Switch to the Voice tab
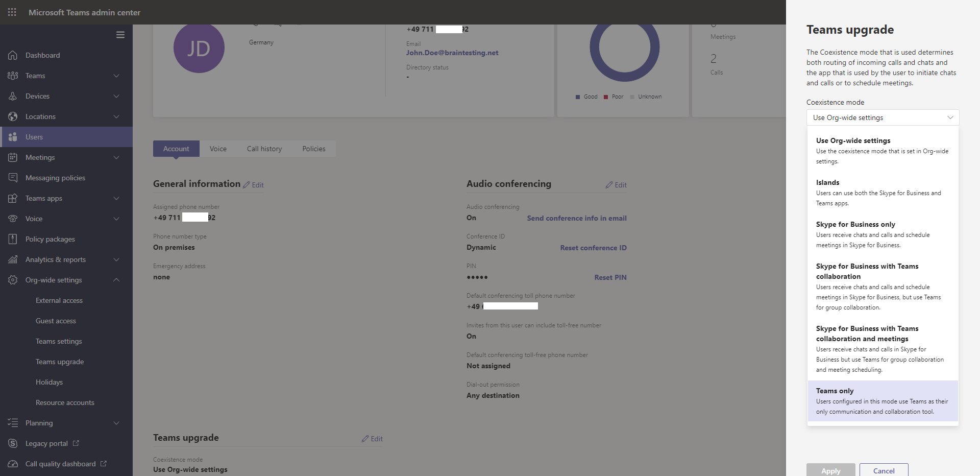980x476 pixels. tap(218, 149)
